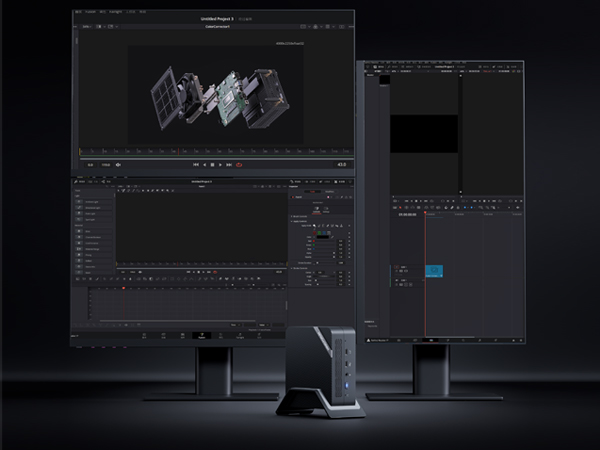Click the 43.0 current frame field

[341, 164]
